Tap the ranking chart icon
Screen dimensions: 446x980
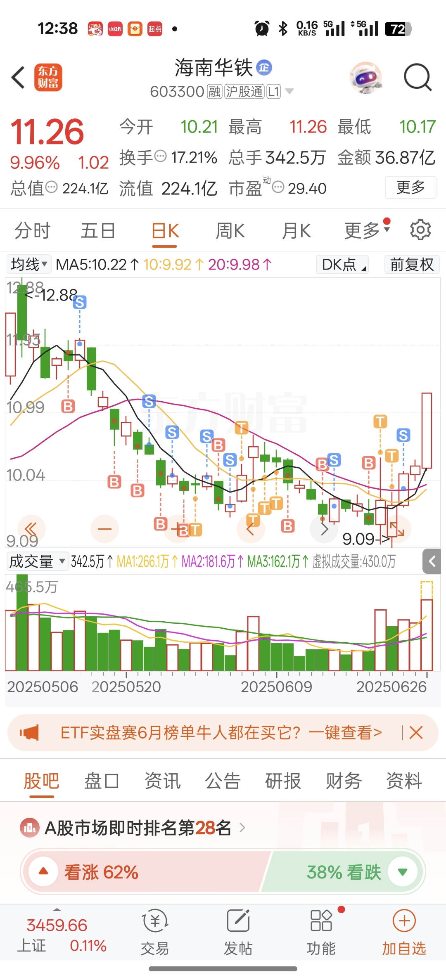point(29,828)
